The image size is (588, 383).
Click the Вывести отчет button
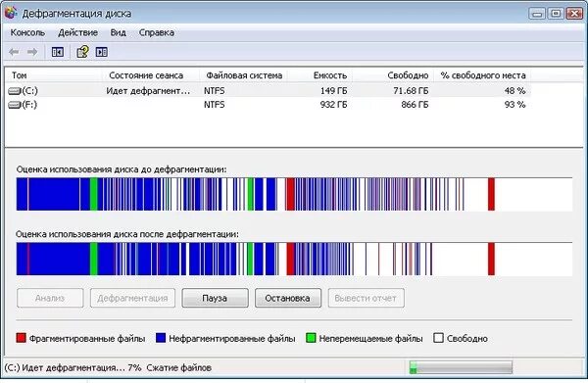(366, 298)
